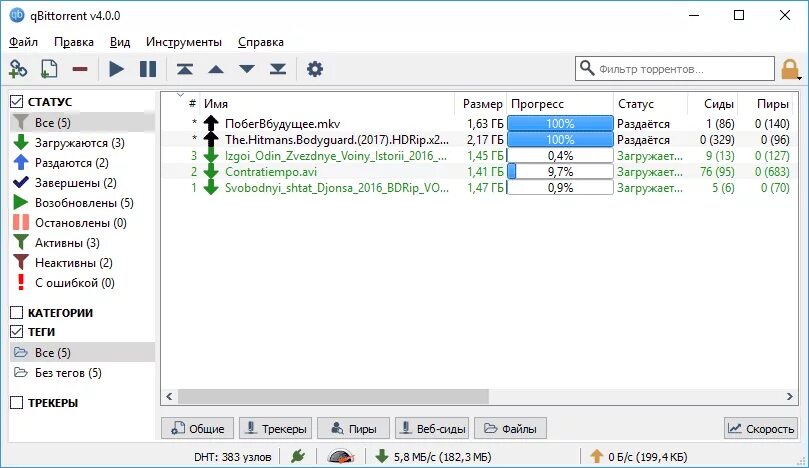
Task: Sort by Статус column header
Action: (x=651, y=104)
